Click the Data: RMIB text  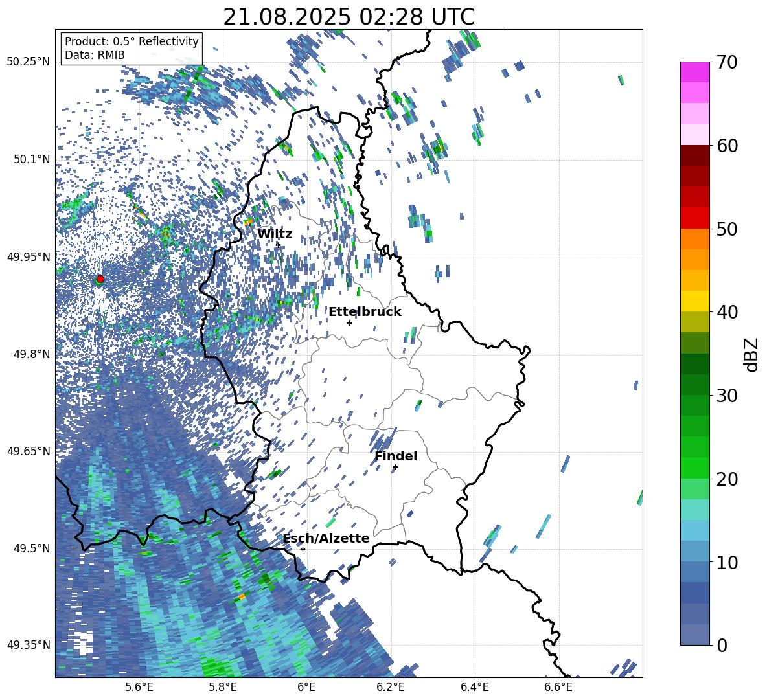pos(95,55)
